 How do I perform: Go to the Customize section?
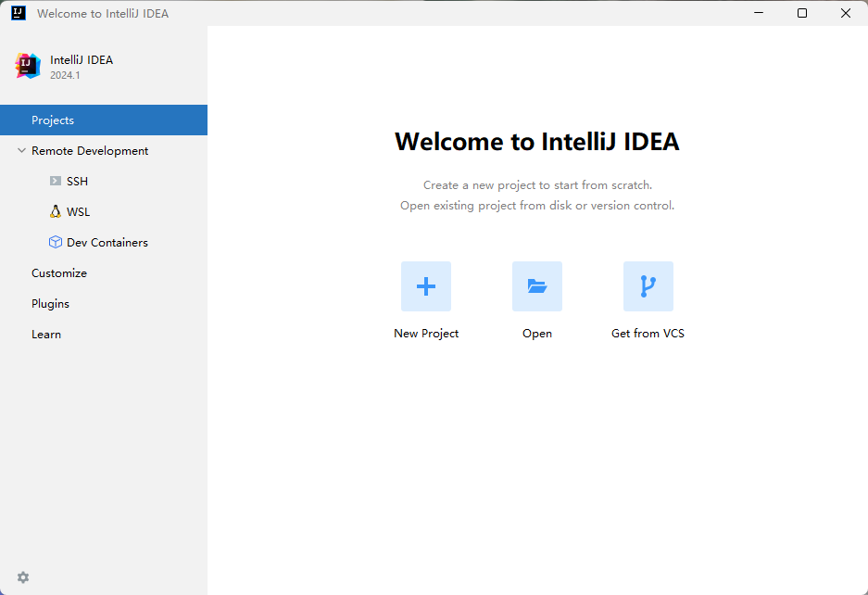pyautogui.click(x=58, y=272)
